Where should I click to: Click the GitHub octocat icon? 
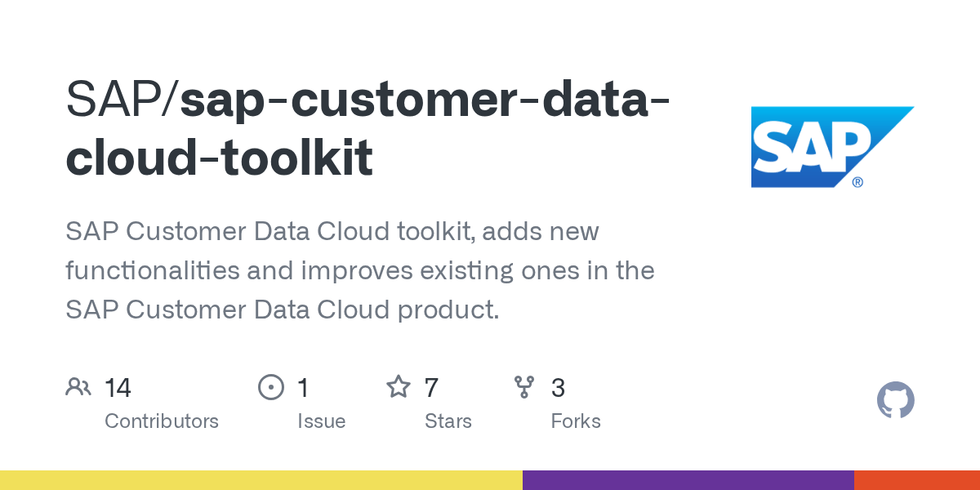pyautogui.click(x=895, y=401)
